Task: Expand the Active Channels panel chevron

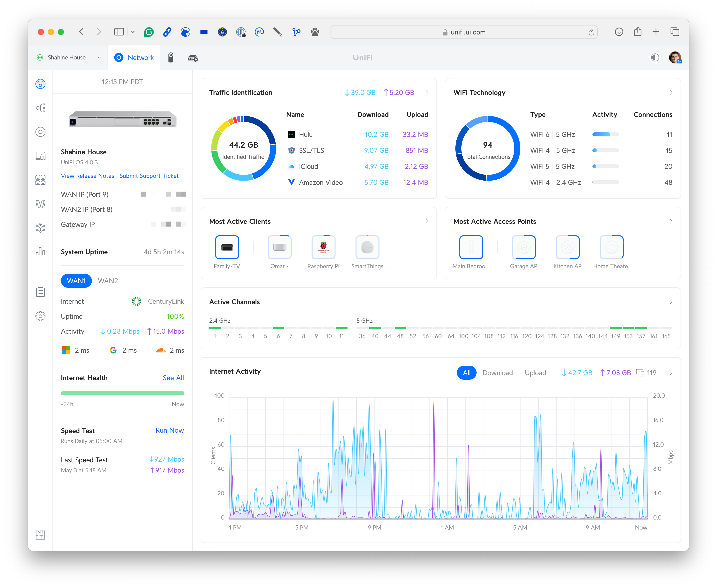Action: click(671, 302)
